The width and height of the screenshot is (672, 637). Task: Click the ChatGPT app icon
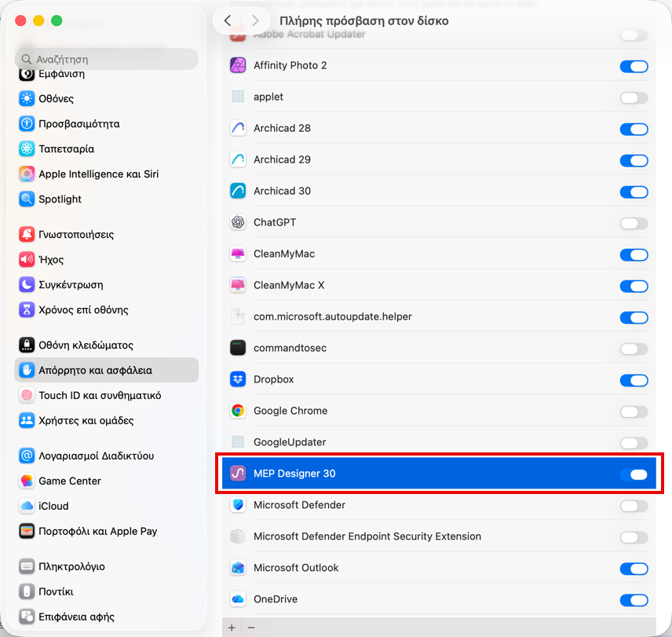238,222
